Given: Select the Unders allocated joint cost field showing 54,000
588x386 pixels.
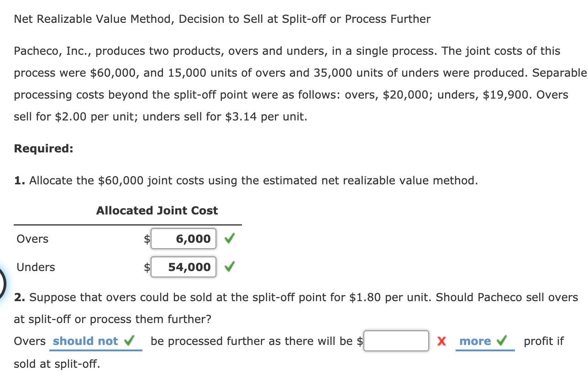Looking at the screenshot, I should pos(184,267).
